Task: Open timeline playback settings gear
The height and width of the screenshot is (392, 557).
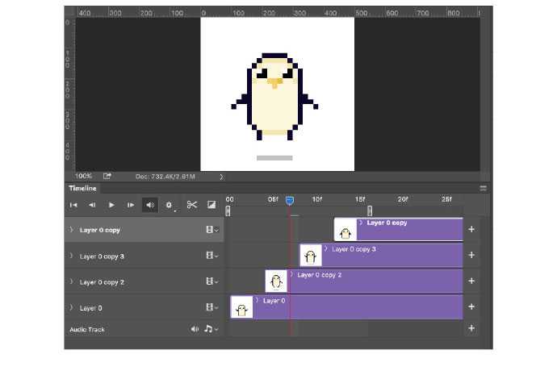Action: coord(170,205)
